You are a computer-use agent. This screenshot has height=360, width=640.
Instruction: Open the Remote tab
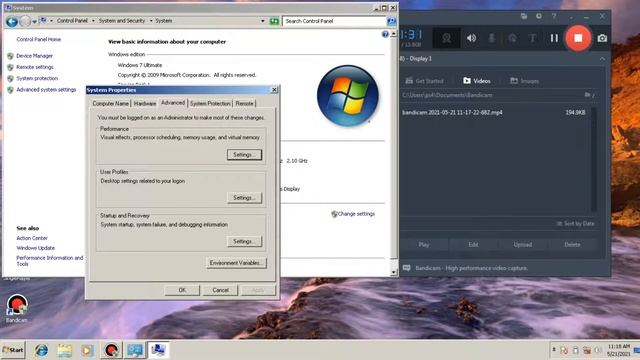(x=244, y=104)
